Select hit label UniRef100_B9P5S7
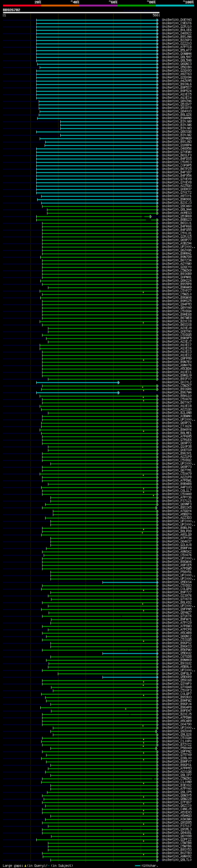 (x=177, y=88)
